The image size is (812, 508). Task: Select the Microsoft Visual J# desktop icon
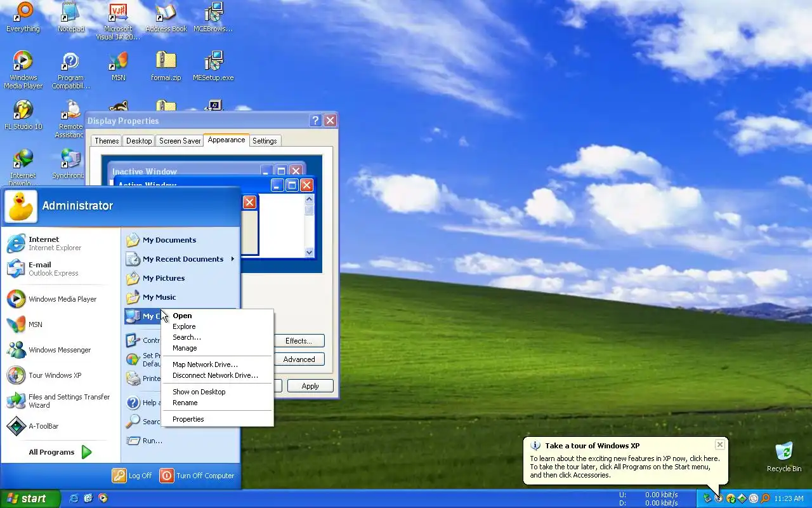(x=118, y=21)
